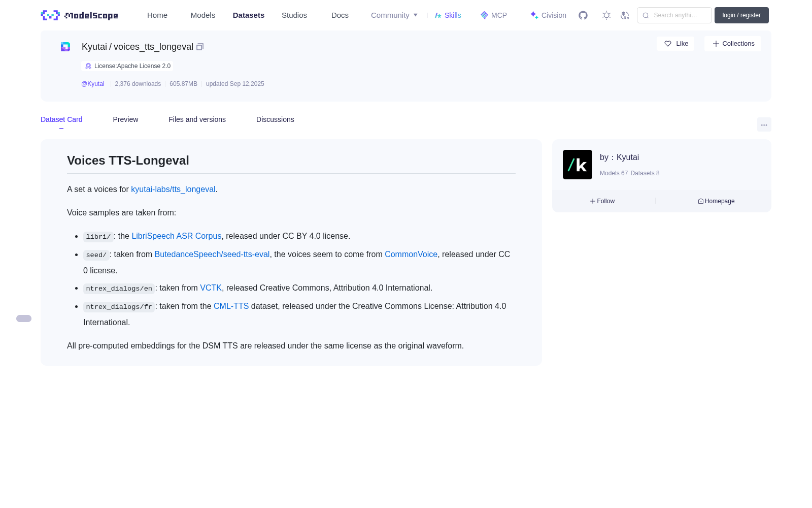Screen dimensions: 812x508
Task: Click the Datasets 8 count
Action: pos(645,173)
